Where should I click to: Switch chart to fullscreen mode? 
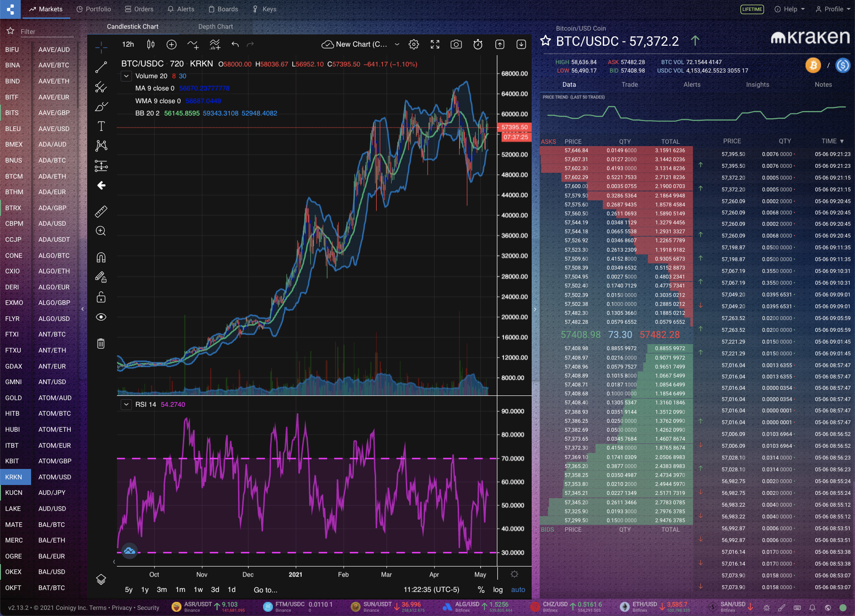pyautogui.click(x=435, y=44)
